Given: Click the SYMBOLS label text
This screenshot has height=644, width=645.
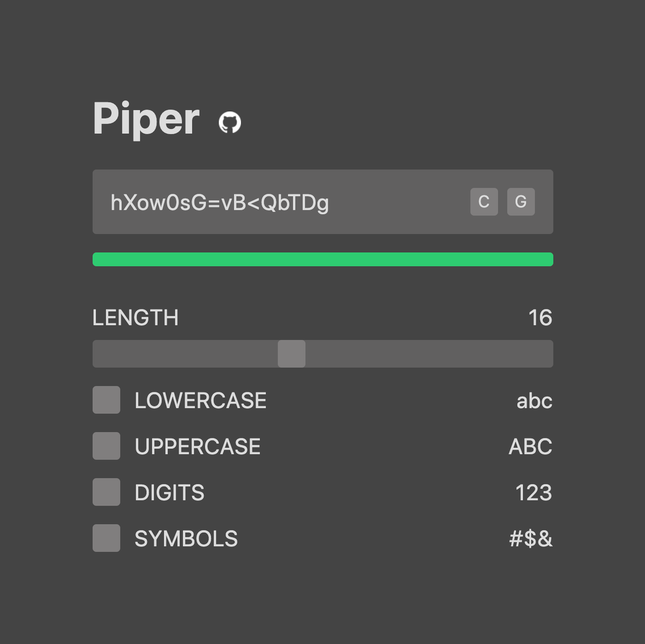Looking at the screenshot, I should click(186, 538).
